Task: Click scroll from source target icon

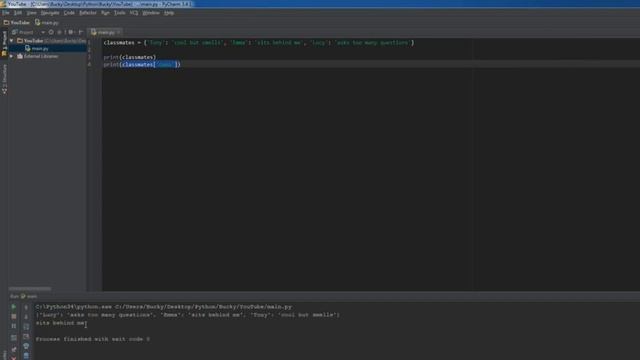Action: coord(51,32)
